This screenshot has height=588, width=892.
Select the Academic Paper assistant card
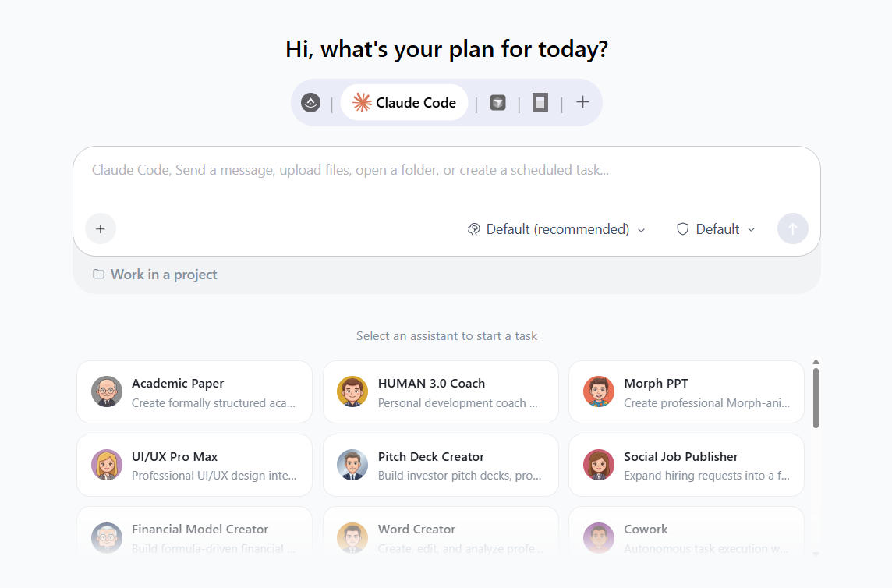pyautogui.click(x=195, y=392)
